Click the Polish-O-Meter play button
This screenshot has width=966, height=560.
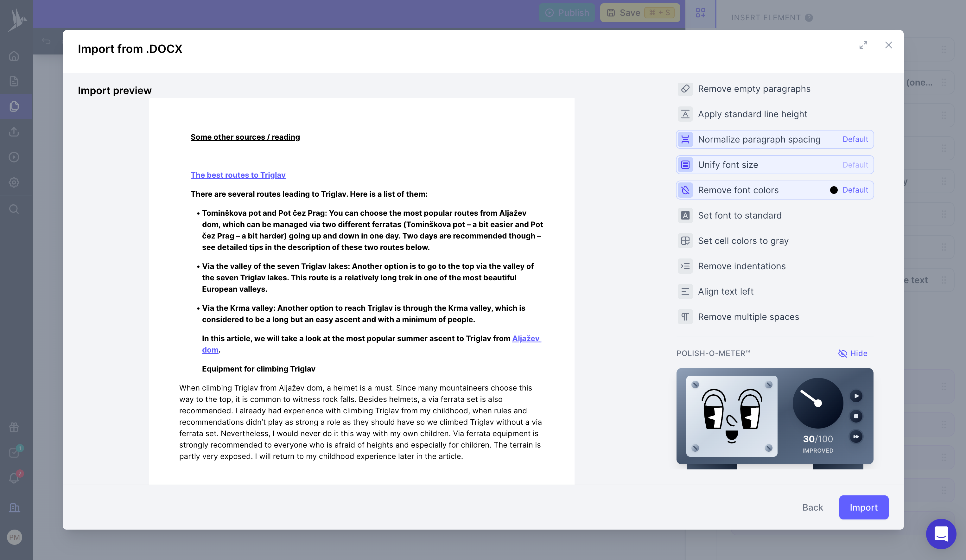click(x=856, y=396)
